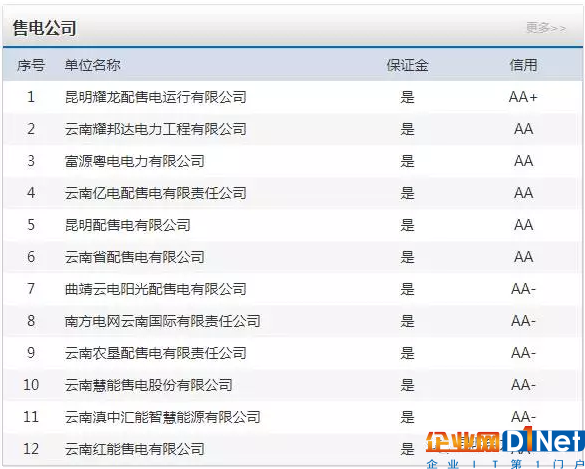Click the 售电公司 panel title
Image resolution: width=585 pixels, height=469 pixels.
(x=44, y=28)
